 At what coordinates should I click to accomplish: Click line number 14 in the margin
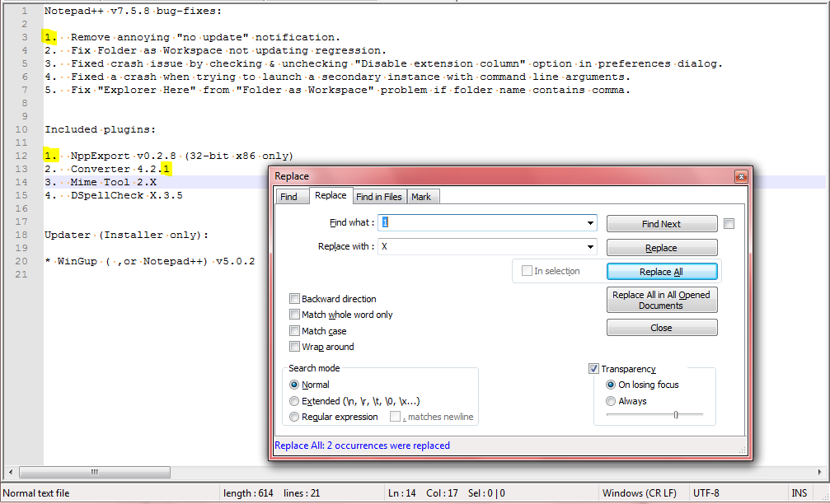tap(21, 182)
